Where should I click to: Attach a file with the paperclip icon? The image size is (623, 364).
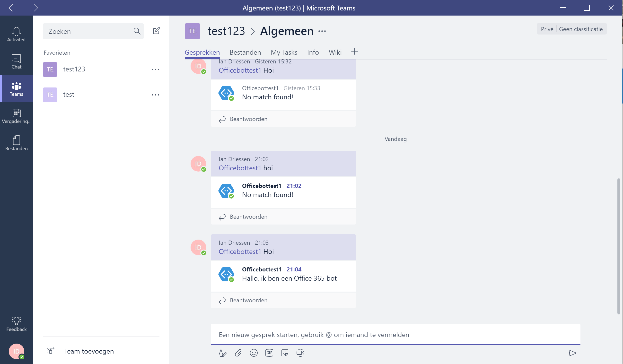click(x=238, y=353)
